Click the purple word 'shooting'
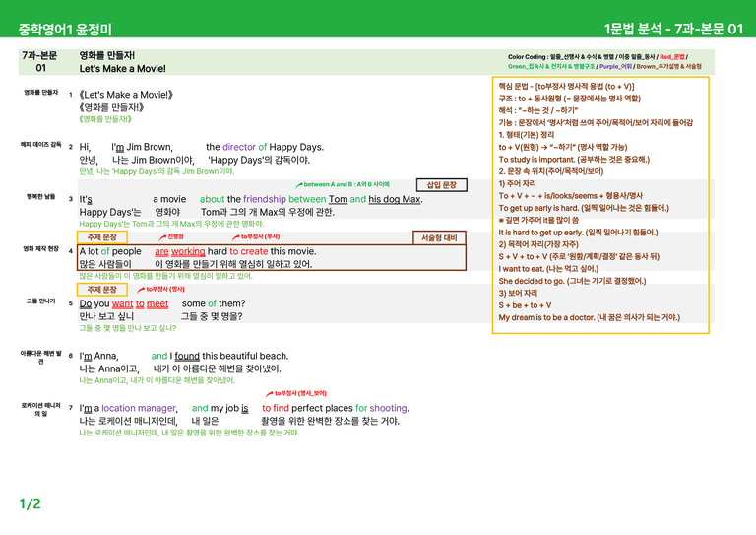The height and width of the screenshot is (535, 756). (388, 408)
